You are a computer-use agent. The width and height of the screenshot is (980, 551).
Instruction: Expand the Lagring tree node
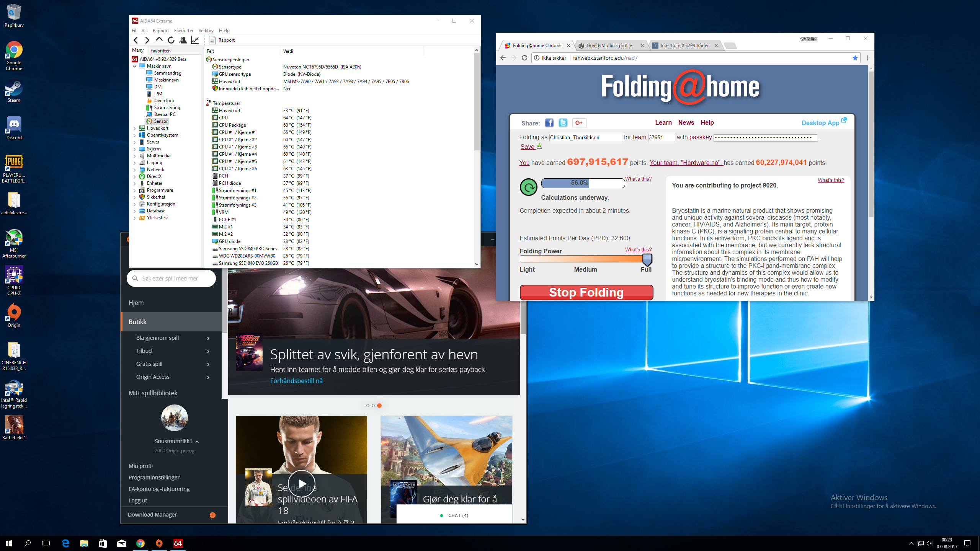point(135,163)
